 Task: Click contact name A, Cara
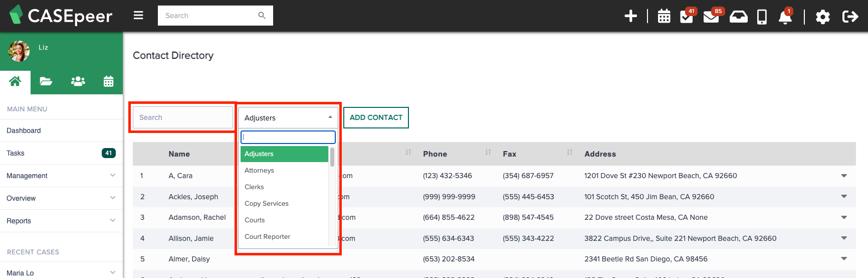tap(180, 176)
